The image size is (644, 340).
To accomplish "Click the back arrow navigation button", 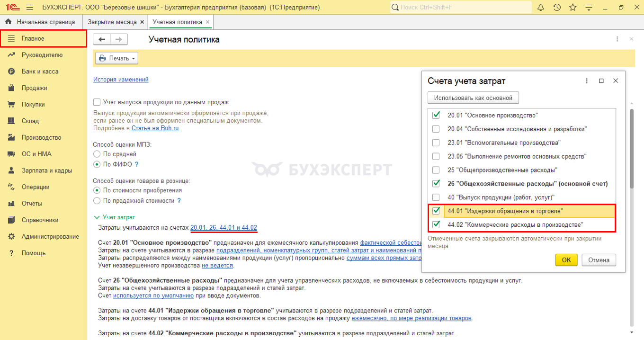I will [102, 39].
